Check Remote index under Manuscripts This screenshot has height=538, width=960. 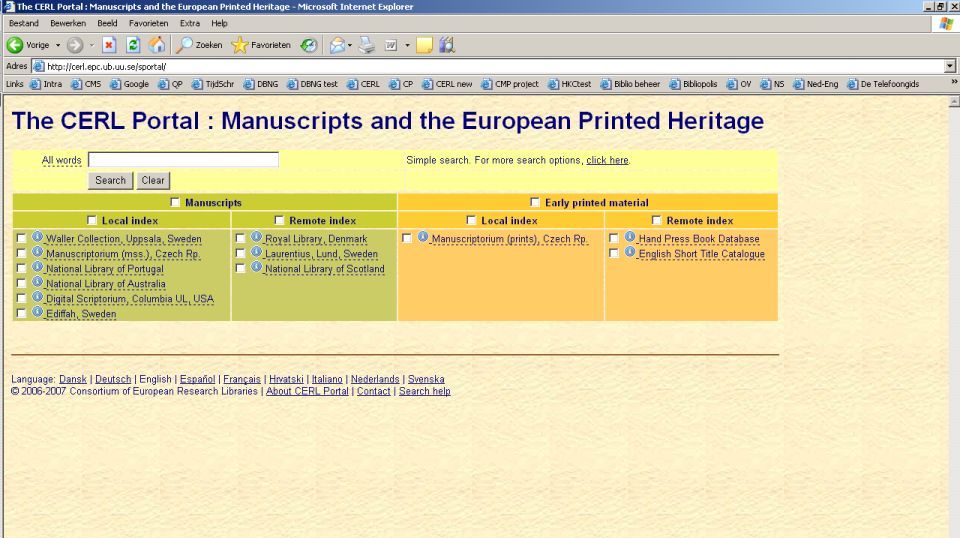pos(279,220)
